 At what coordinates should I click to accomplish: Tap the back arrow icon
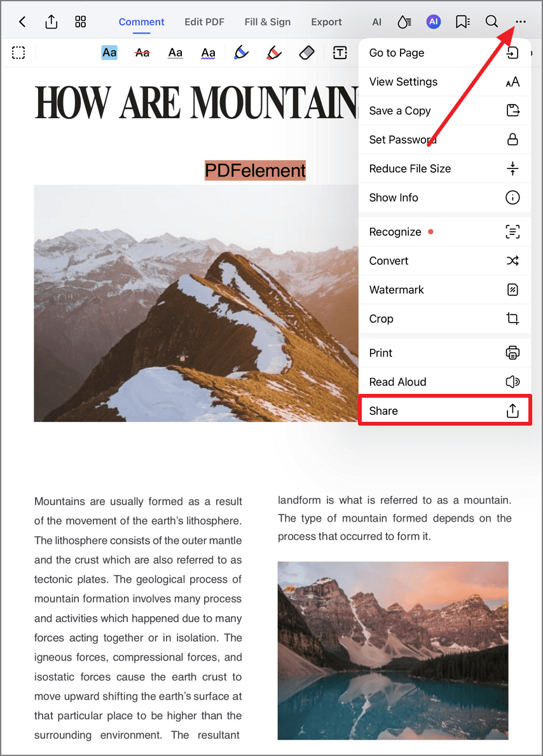click(x=22, y=22)
